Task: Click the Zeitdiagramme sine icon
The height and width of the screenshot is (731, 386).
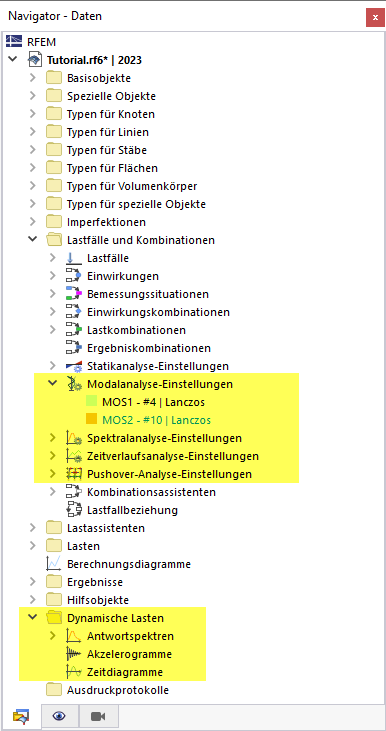Action: [x=74, y=672]
